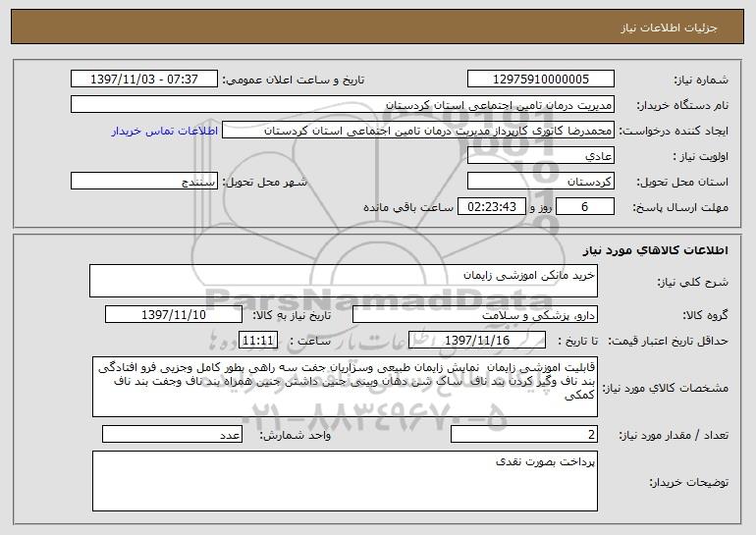The image size is (756, 535).
Task: Click the remaining time field 02:23:43
Action: click(491, 207)
